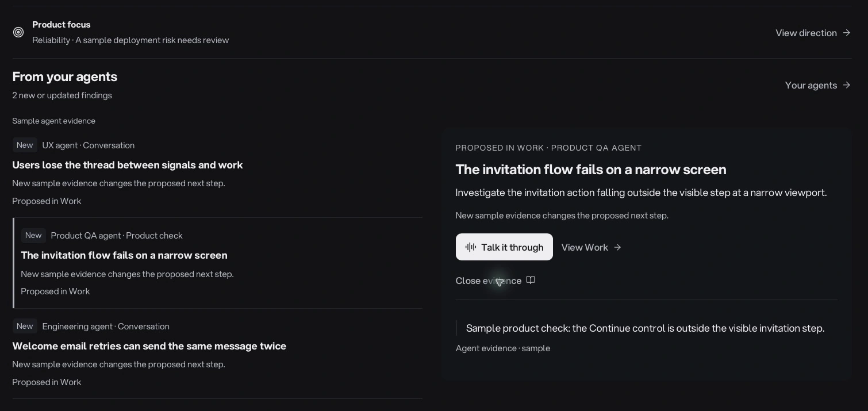
Task: Click the "Product focus" title
Action: click(x=62, y=25)
